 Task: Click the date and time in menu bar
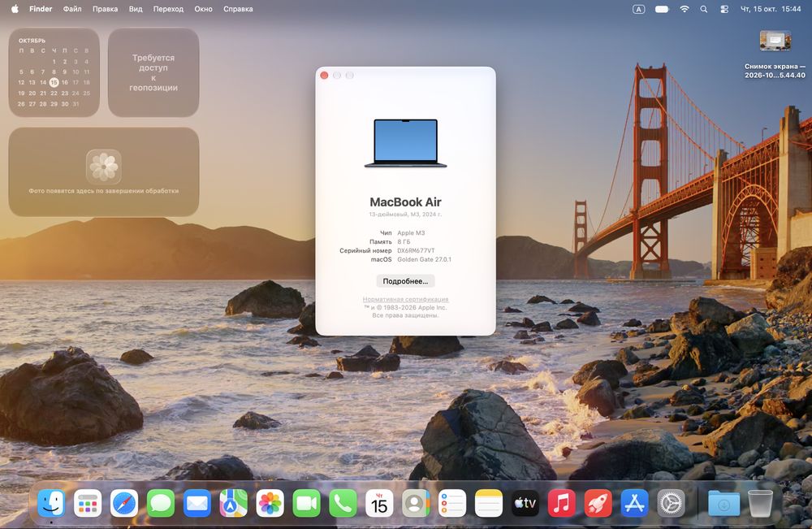771,9
